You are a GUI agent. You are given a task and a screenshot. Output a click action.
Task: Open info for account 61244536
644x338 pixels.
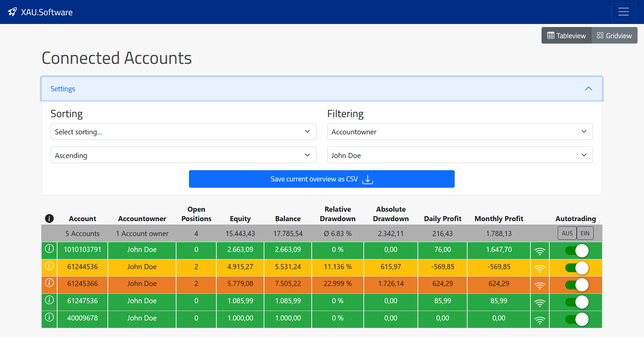[x=49, y=266]
